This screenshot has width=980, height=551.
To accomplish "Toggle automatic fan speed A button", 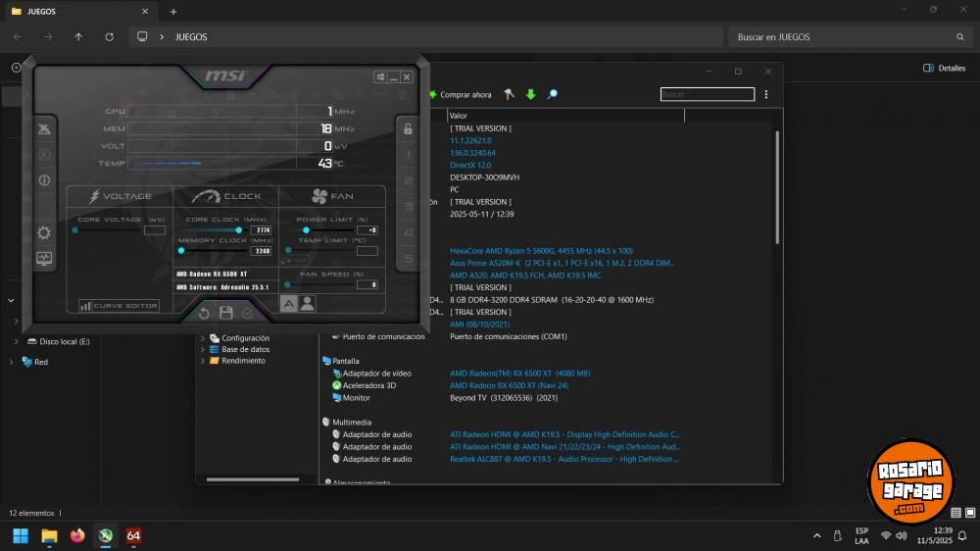I will pos(289,304).
